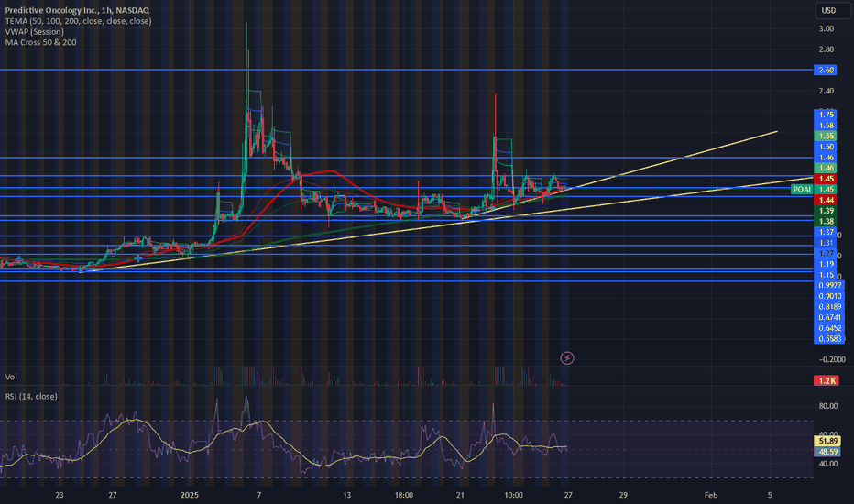Screen dimensions: 854x504
Task: Click the 40.00 RSI axis value
Action: click(x=827, y=464)
